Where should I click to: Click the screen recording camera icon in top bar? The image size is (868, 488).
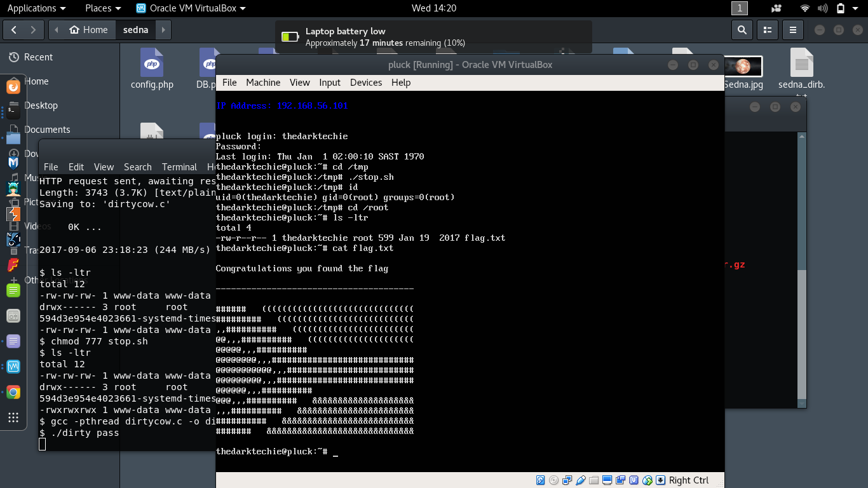(x=776, y=8)
